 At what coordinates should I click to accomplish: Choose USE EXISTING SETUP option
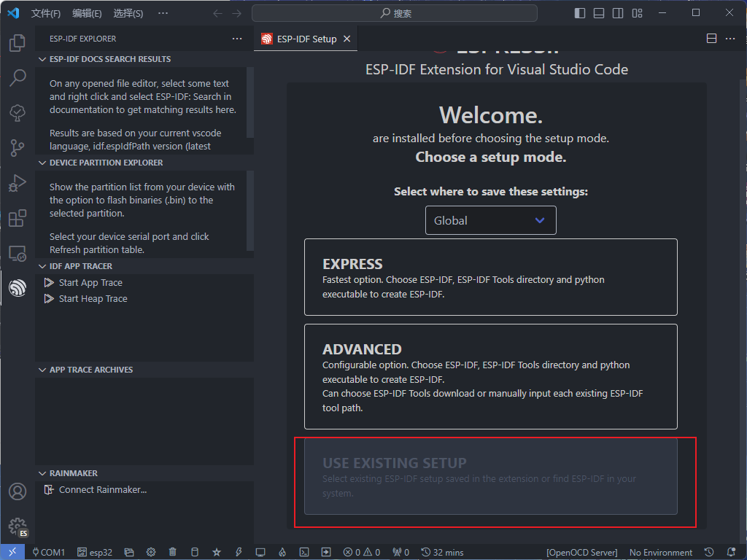(491, 476)
